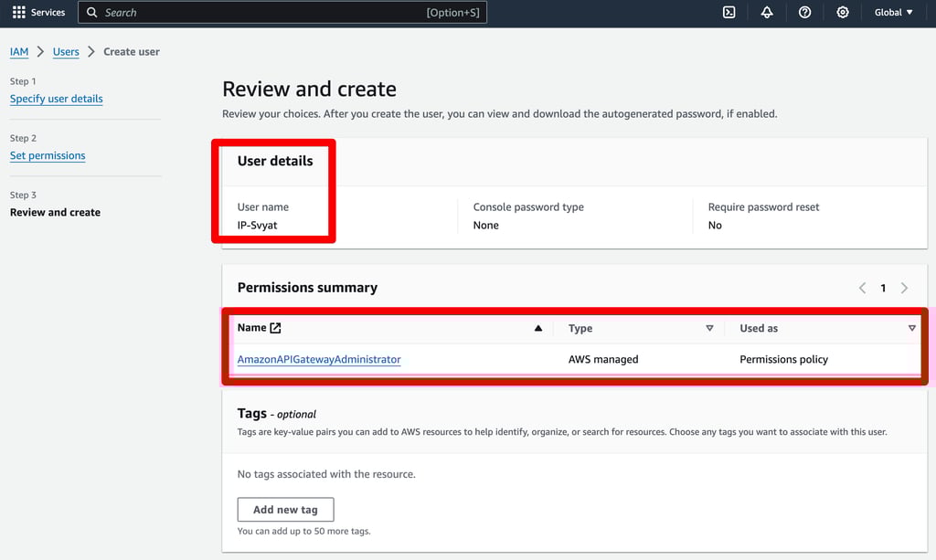
Task: Click the Type column header label
Action: [x=580, y=328]
